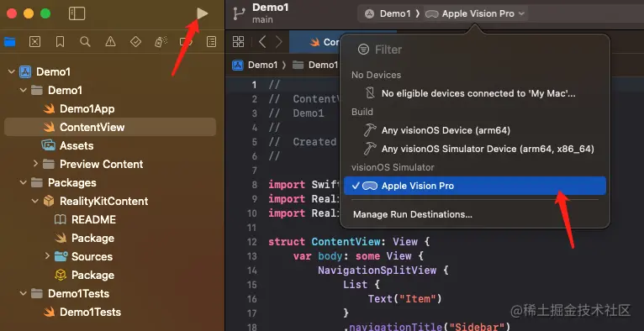Open the Breakpoint navigator

coord(186,41)
